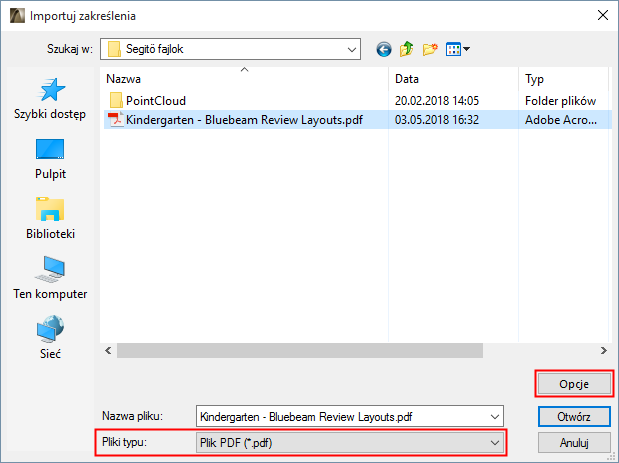619x463 pixels.
Task: Open Szybki dostęp in the sidebar
Action: pos(50,99)
